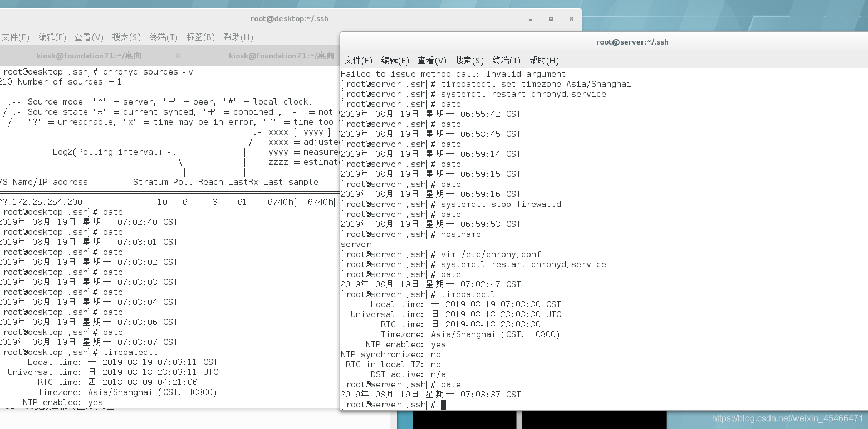Open 终端(T) menu in server terminal window
Screen dimensions: 868x429
tap(507, 60)
